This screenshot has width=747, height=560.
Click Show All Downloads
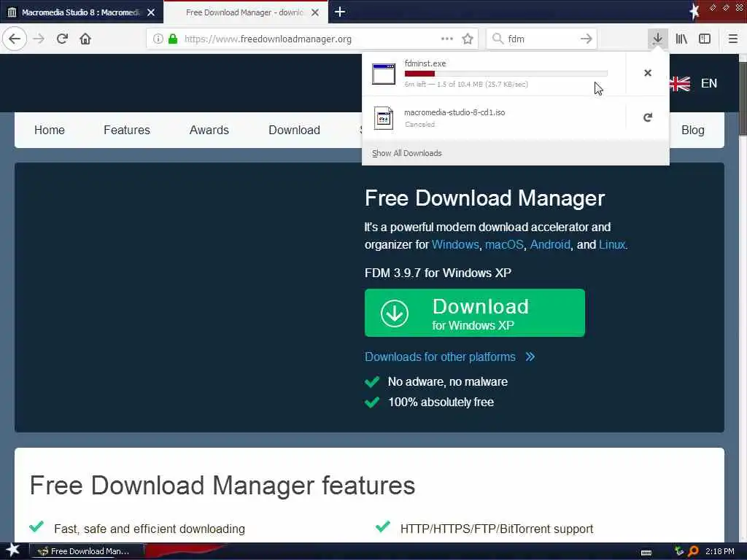pyautogui.click(x=407, y=153)
